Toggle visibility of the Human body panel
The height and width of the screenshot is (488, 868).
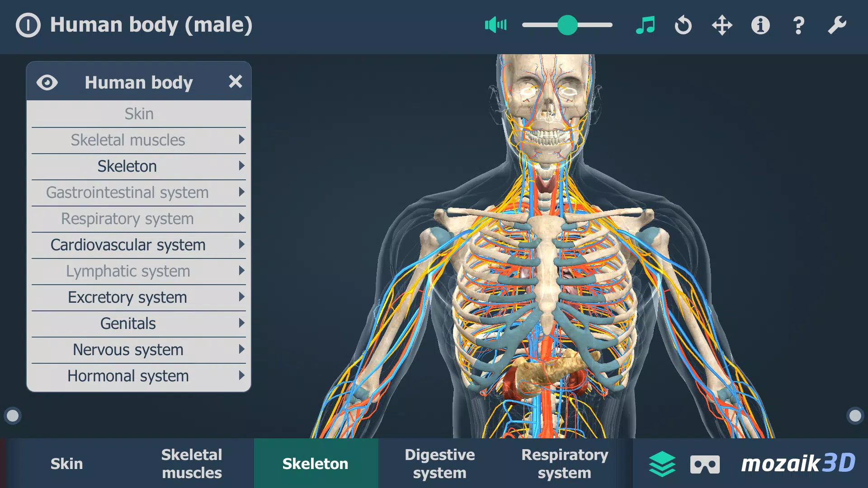coord(47,82)
